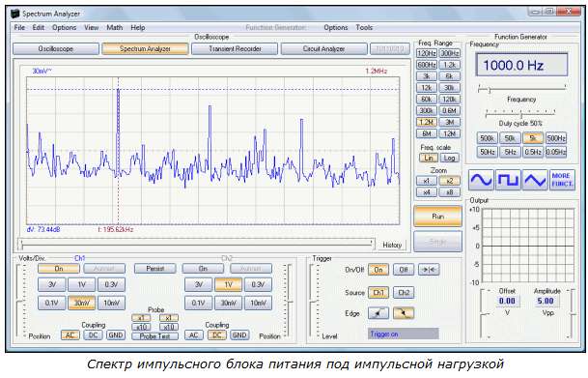Open the Tools menu of Function Generator
This screenshot has width=588, height=378.
click(x=364, y=27)
